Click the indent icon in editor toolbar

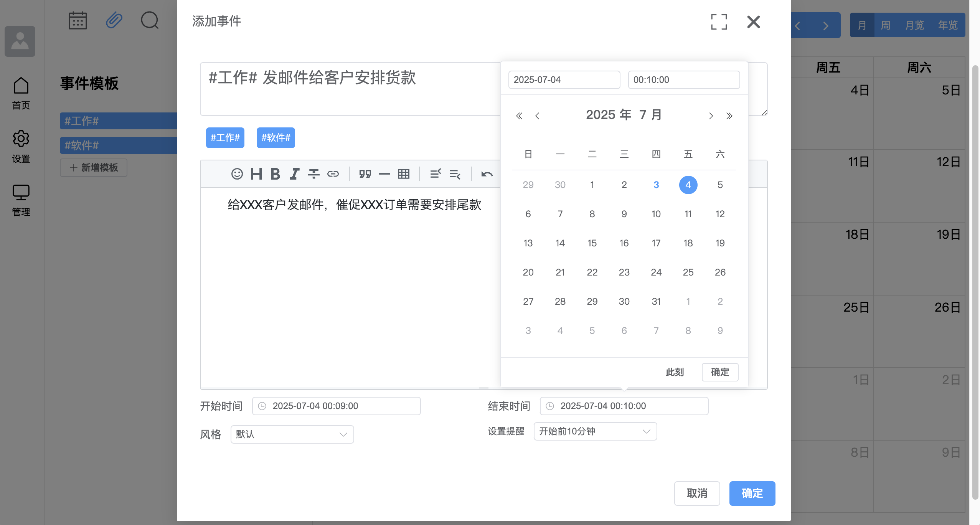pos(436,174)
